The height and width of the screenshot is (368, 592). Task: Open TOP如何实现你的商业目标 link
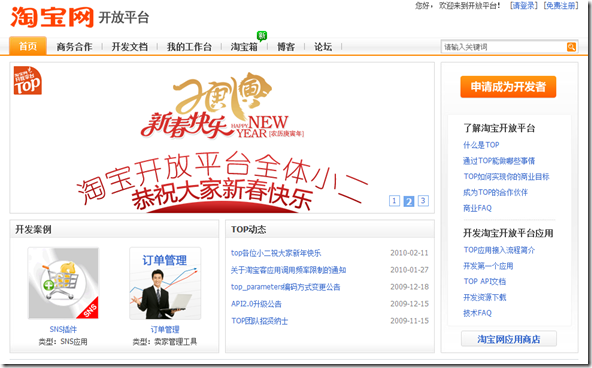[506, 177]
